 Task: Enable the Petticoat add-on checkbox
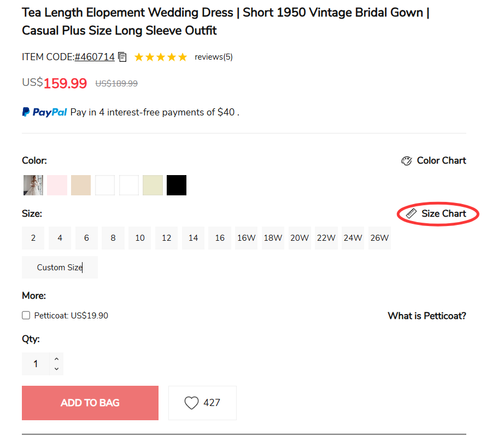point(26,316)
